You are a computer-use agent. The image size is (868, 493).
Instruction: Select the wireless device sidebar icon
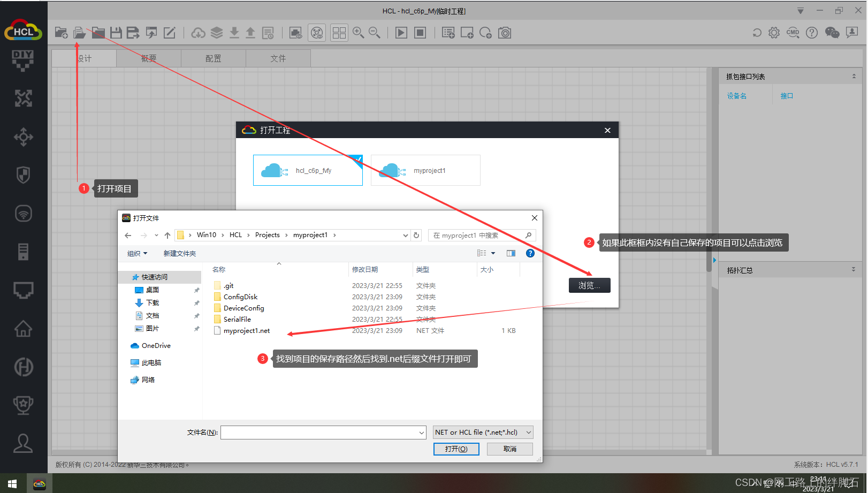tap(23, 214)
